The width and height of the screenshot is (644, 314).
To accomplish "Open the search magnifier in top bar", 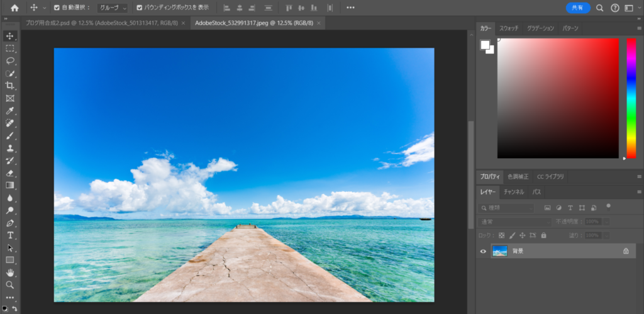I will coord(599,8).
